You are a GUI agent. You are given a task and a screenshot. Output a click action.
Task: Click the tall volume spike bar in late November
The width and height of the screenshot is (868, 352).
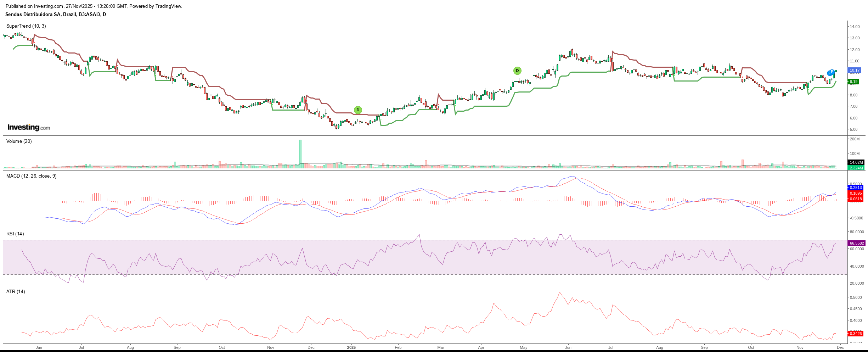(x=300, y=153)
